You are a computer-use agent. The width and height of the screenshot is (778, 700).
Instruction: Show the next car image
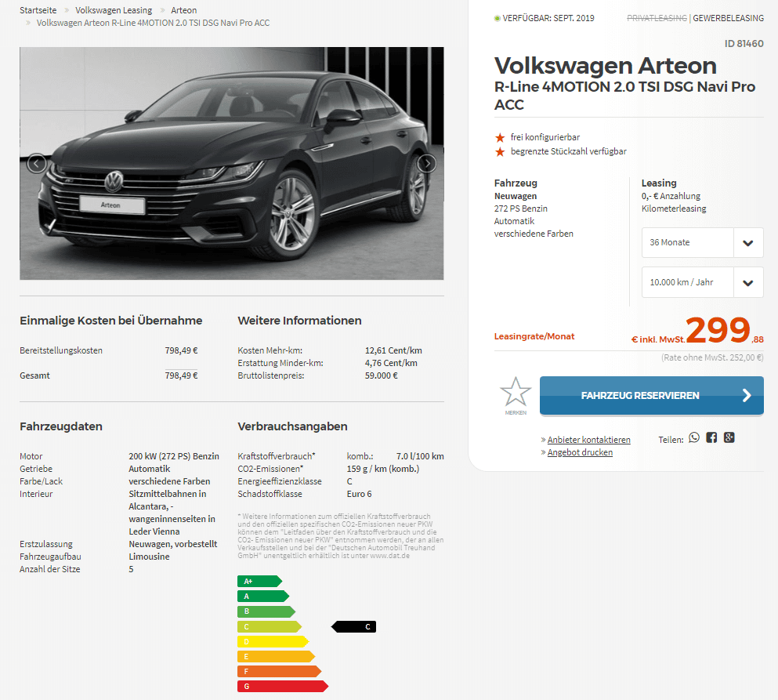point(427,163)
